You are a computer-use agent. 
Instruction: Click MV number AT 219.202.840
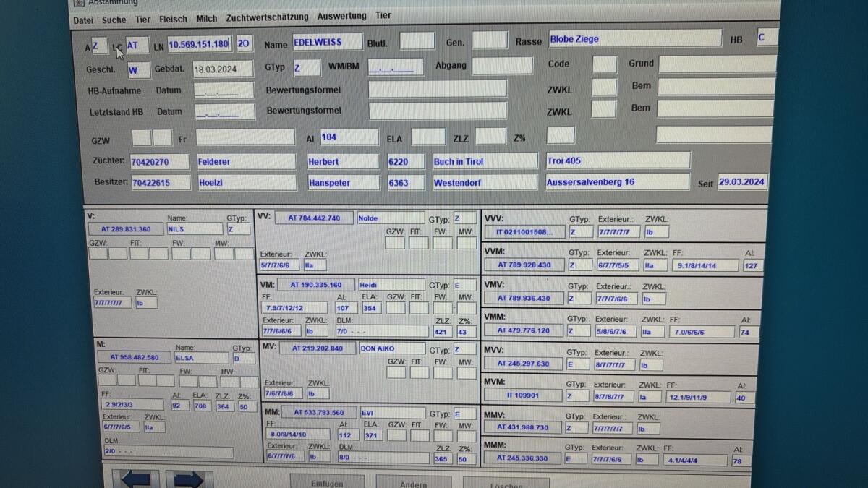tap(318, 348)
